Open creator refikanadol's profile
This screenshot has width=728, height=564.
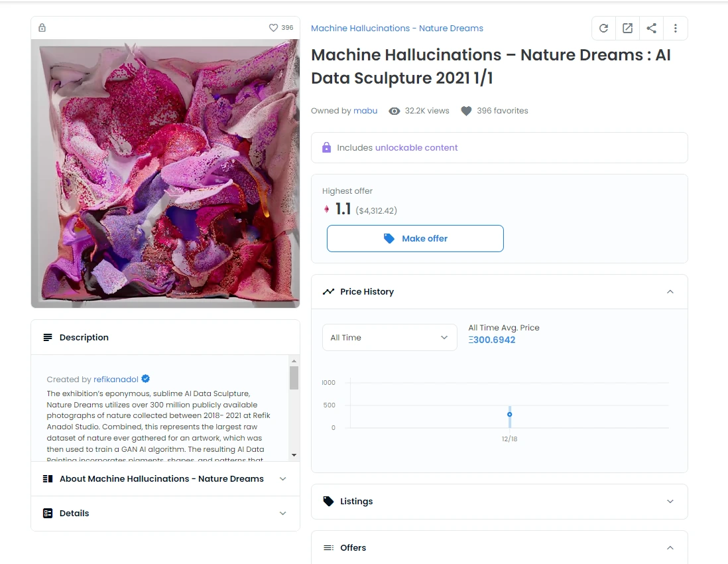click(115, 379)
